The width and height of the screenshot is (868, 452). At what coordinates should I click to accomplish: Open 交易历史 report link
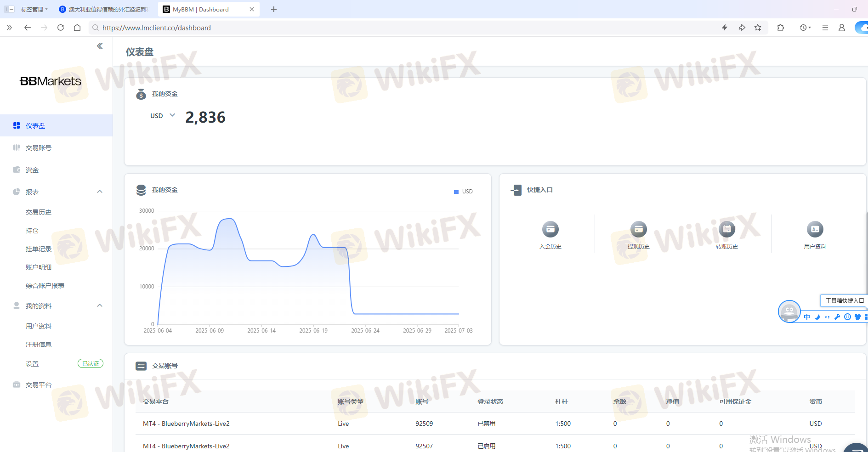[39, 212]
